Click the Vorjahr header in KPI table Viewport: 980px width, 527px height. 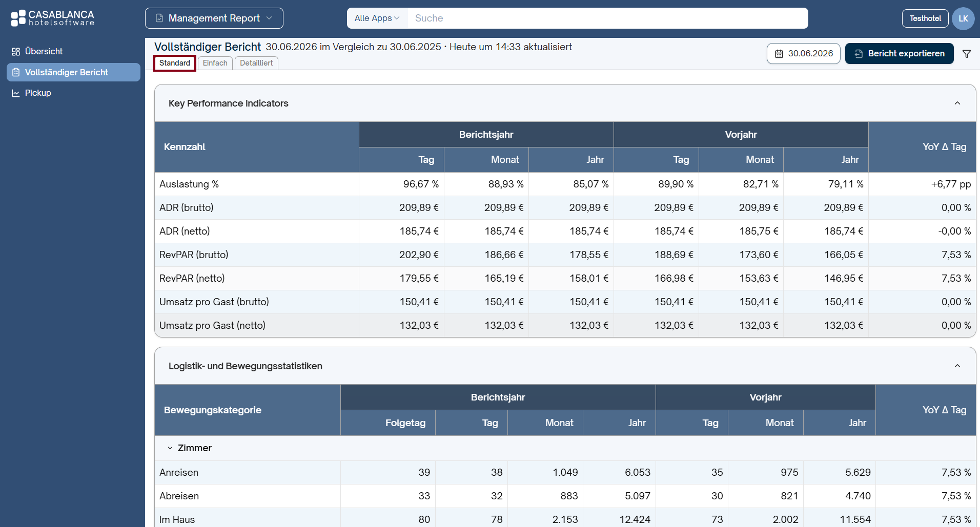741,135
